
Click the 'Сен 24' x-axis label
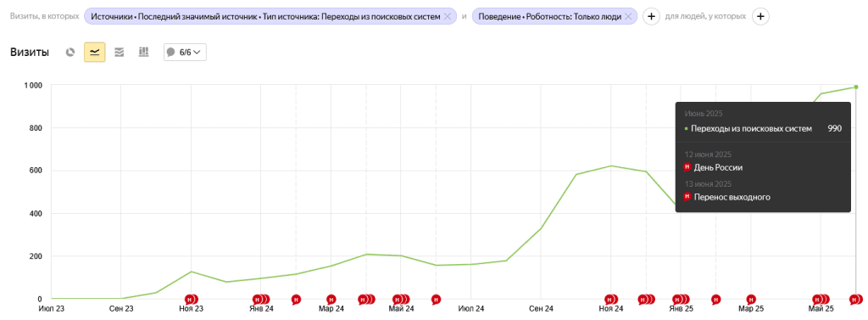[541, 308]
